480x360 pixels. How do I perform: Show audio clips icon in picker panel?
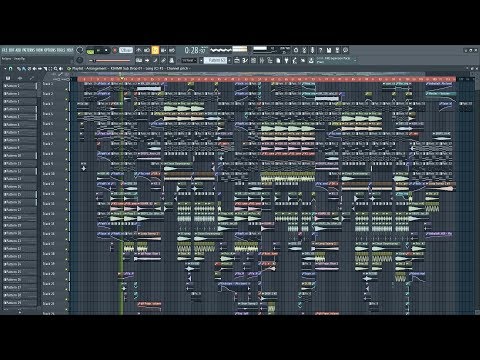(20, 78)
